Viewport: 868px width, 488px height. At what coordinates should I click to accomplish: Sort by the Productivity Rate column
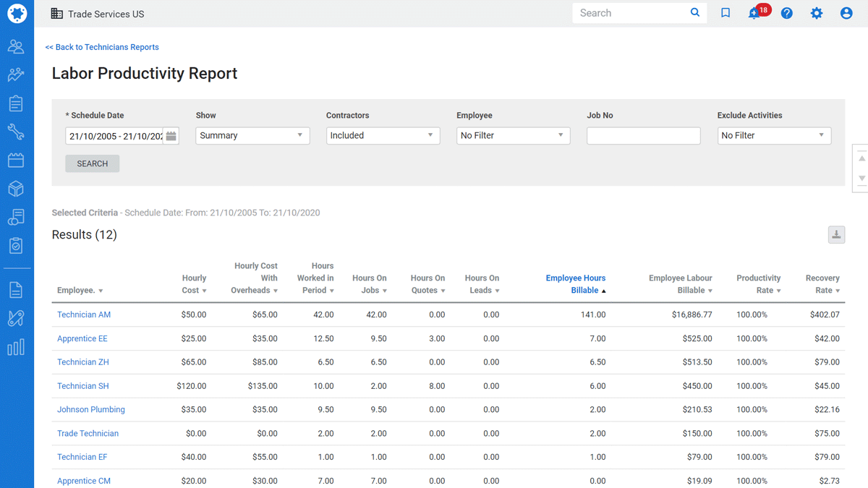[x=759, y=284]
